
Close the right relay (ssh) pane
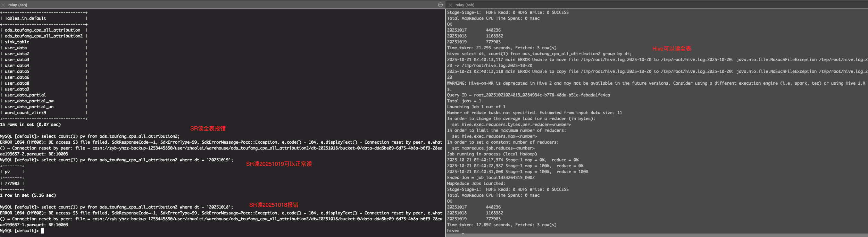(450, 5)
